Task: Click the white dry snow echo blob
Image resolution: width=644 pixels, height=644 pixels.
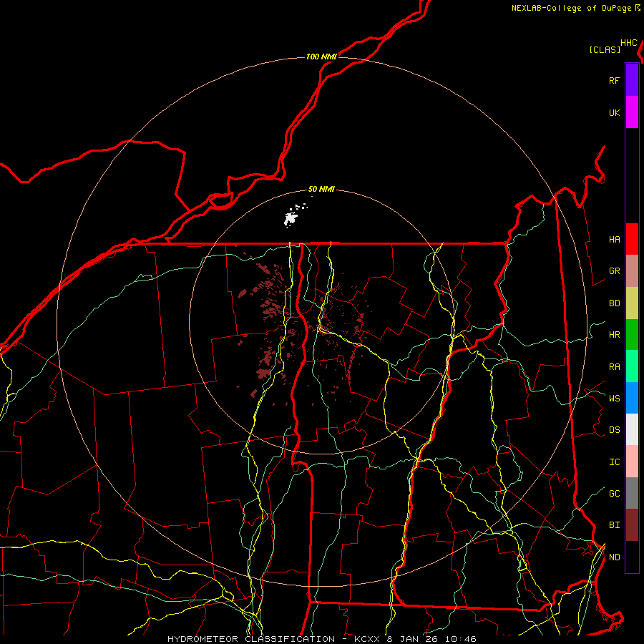Action: click(291, 218)
